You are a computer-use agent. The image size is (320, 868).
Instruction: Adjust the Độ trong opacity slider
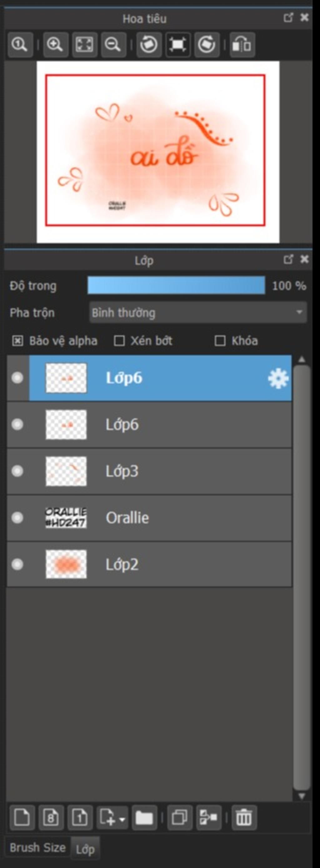click(x=176, y=285)
